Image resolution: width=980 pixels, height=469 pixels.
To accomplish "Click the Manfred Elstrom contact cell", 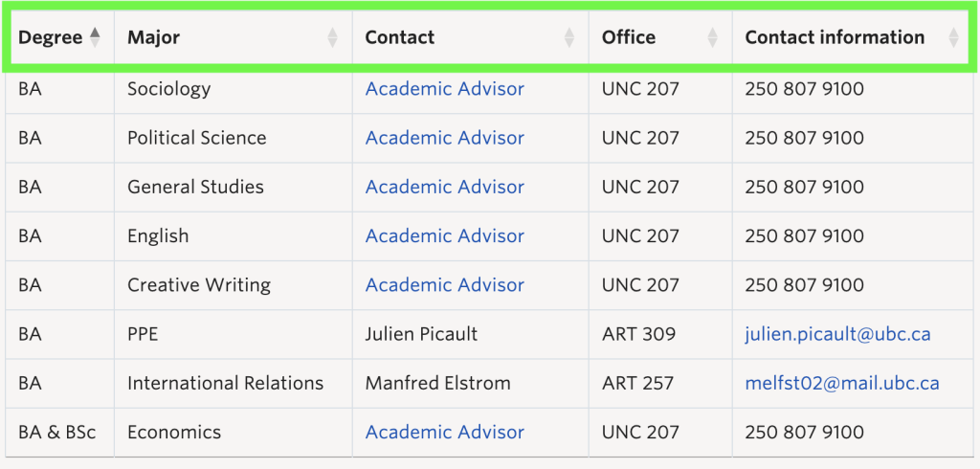I will (x=471, y=383).
